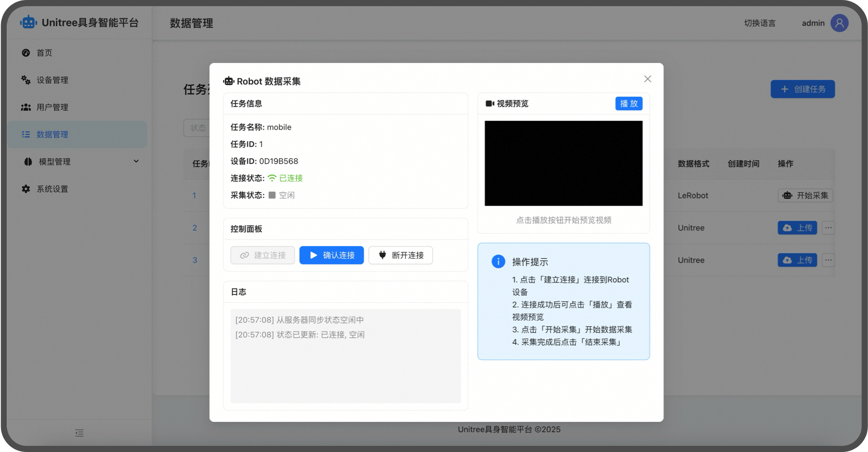This screenshot has width=868, height=452.
Task: Click 切换语言 to switch language
Action: pos(760,23)
